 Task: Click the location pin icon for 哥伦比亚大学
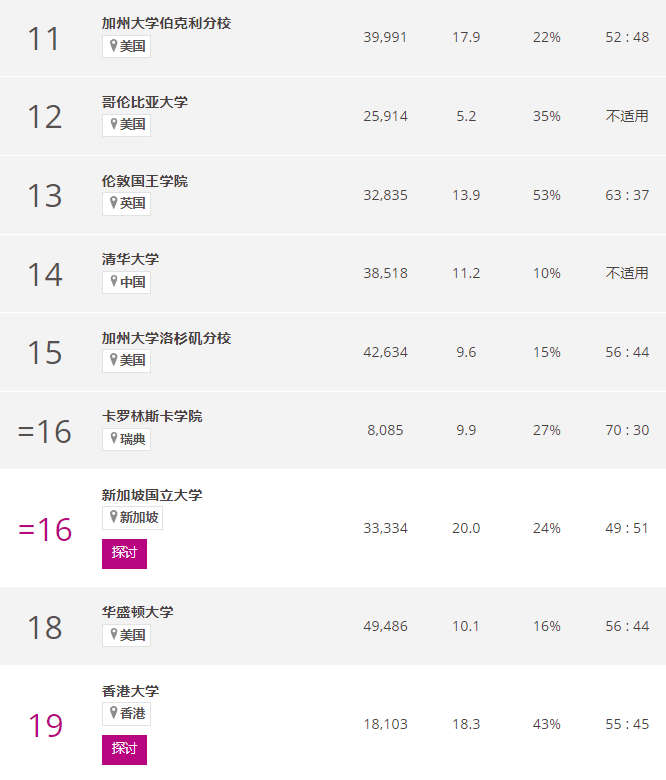(x=114, y=124)
